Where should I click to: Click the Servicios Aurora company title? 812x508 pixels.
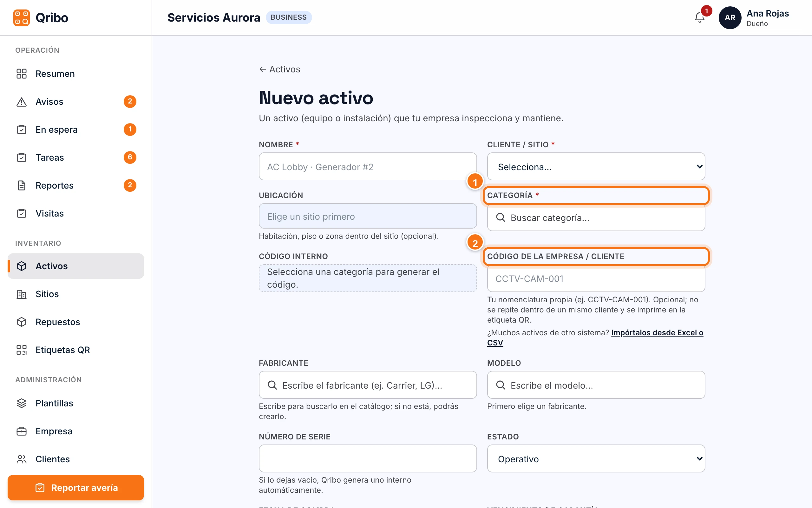pos(214,17)
